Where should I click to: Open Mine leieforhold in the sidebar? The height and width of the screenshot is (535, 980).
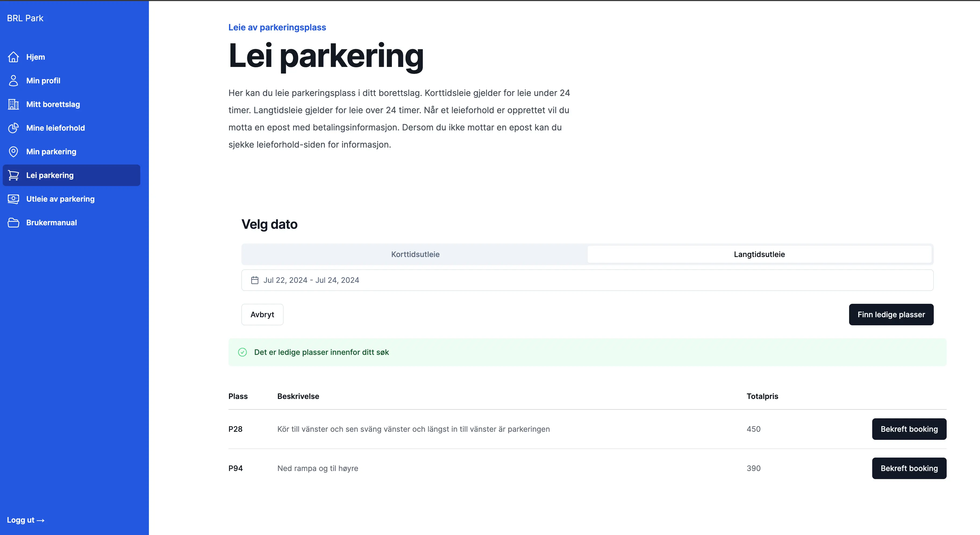tap(56, 128)
